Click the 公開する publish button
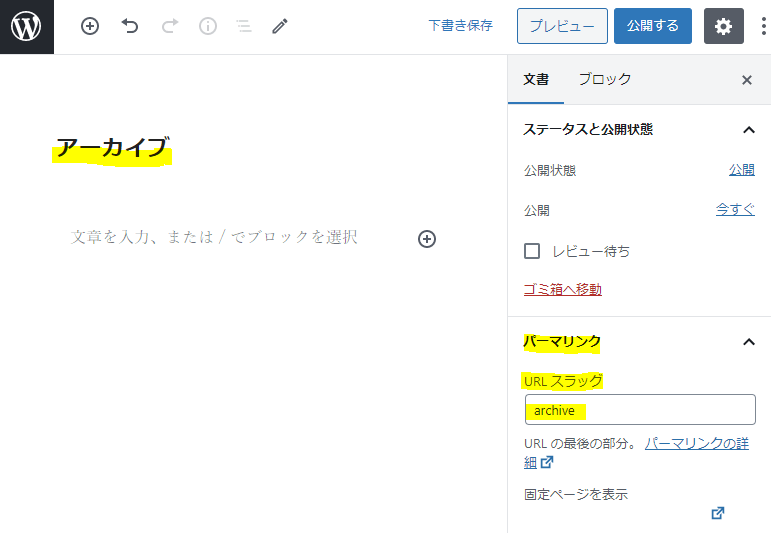Image resolution: width=771 pixels, height=533 pixels. tap(652, 26)
